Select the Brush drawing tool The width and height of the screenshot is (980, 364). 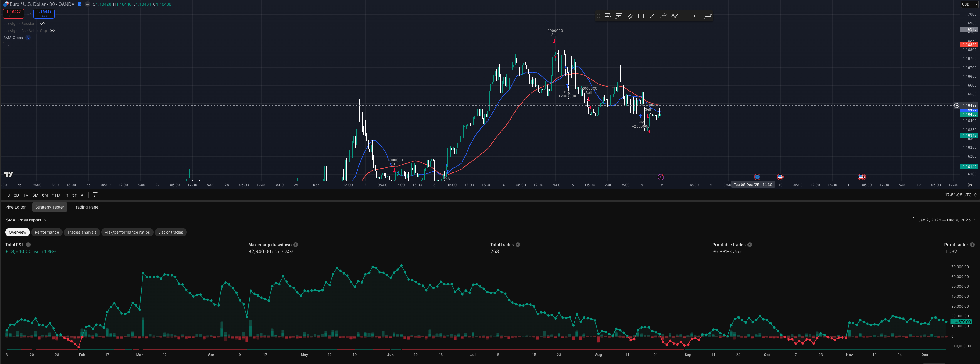(x=663, y=16)
